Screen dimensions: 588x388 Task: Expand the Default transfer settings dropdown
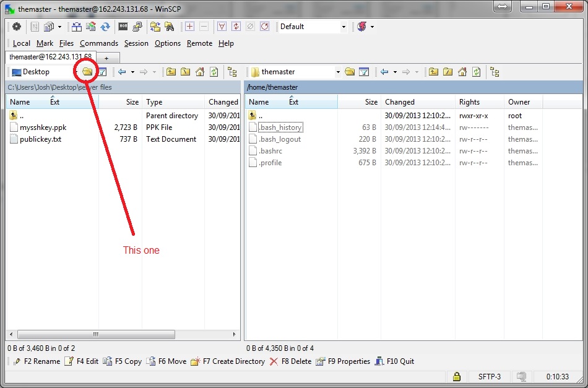pyautogui.click(x=344, y=27)
